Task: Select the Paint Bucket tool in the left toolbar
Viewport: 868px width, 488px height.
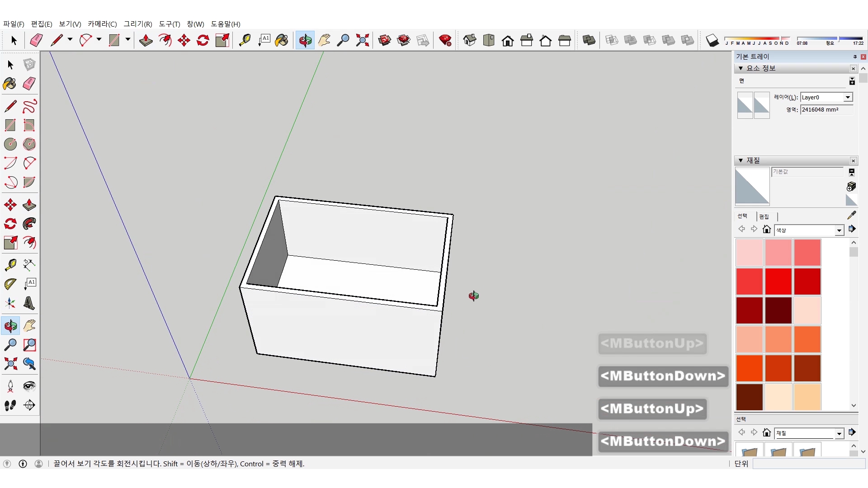Action: [10, 84]
